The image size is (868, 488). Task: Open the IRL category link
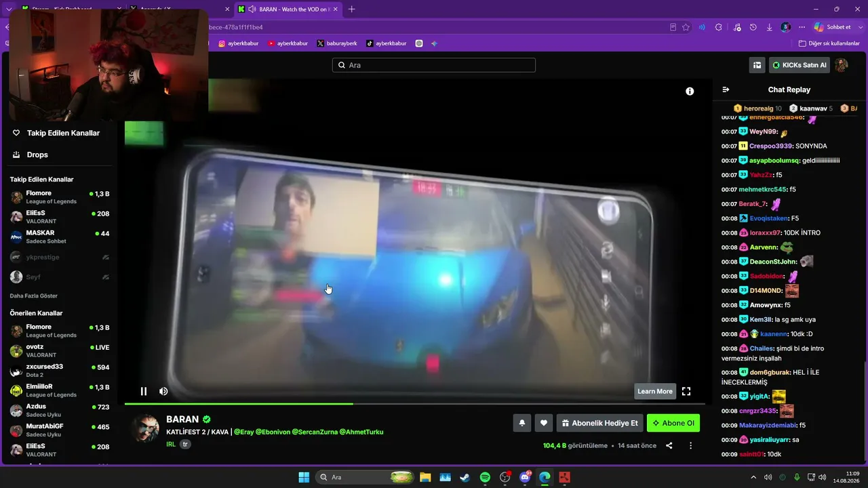(171, 445)
